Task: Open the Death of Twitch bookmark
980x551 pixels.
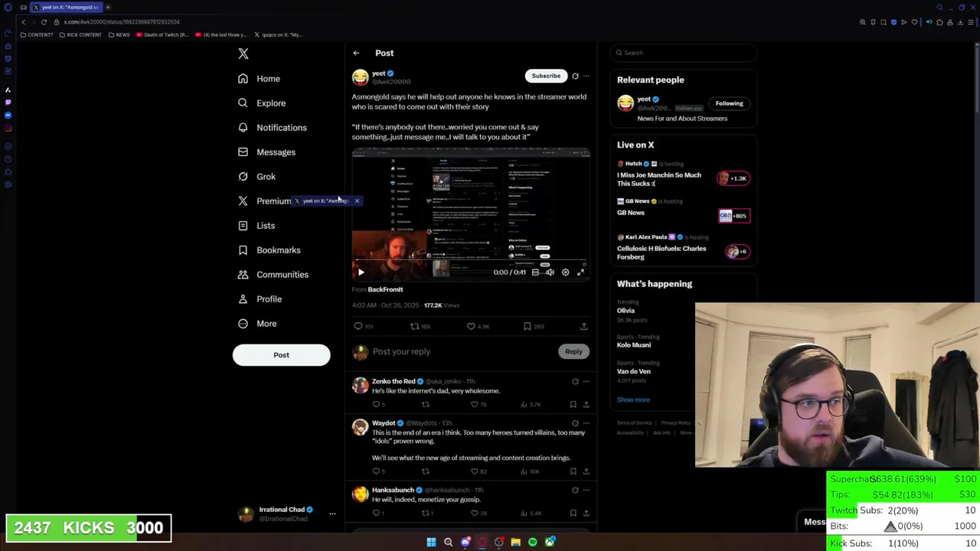Action: 162,34
